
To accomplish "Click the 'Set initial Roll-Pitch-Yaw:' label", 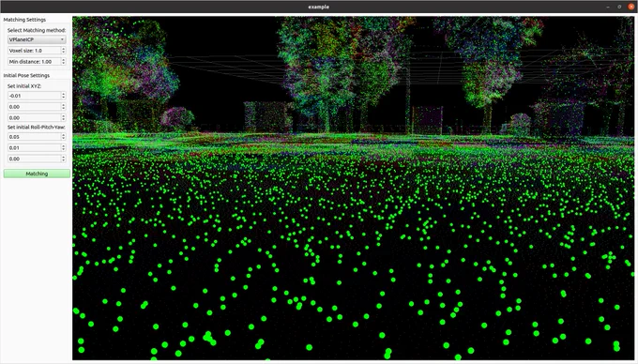I will click(x=37, y=128).
